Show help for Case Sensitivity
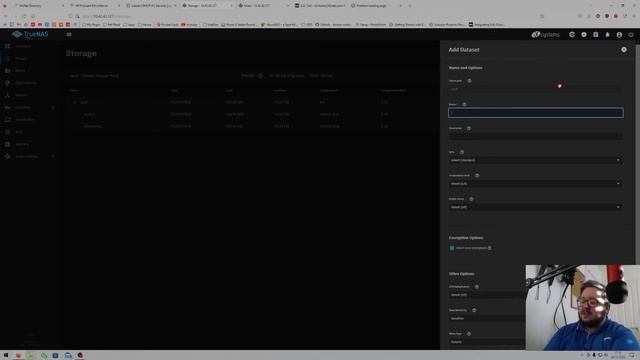The width and height of the screenshot is (640, 360). point(474,310)
